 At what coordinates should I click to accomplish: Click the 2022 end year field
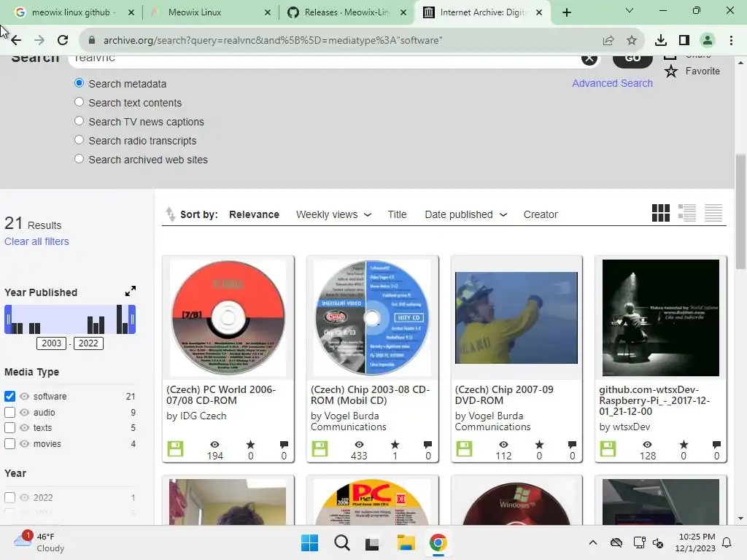pos(88,343)
